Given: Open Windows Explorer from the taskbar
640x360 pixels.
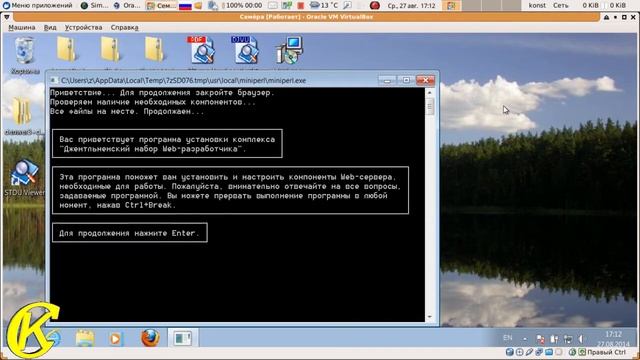Looking at the screenshot, I should click(x=84, y=338).
